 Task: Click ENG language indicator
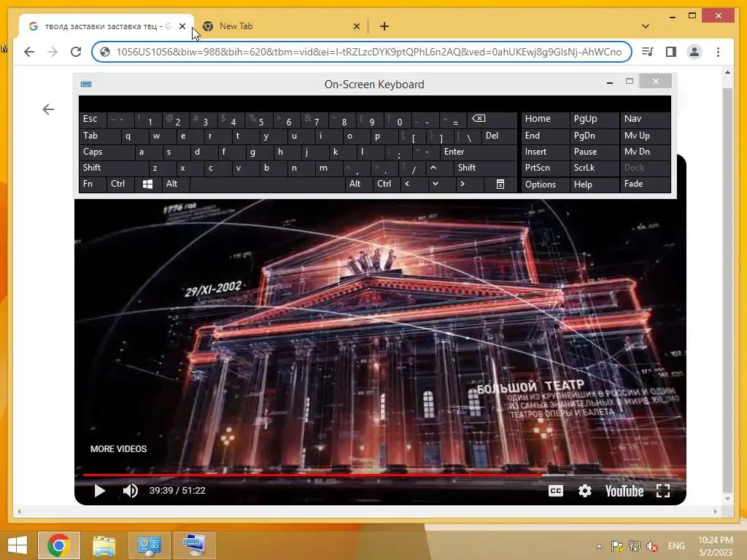(676, 546)
